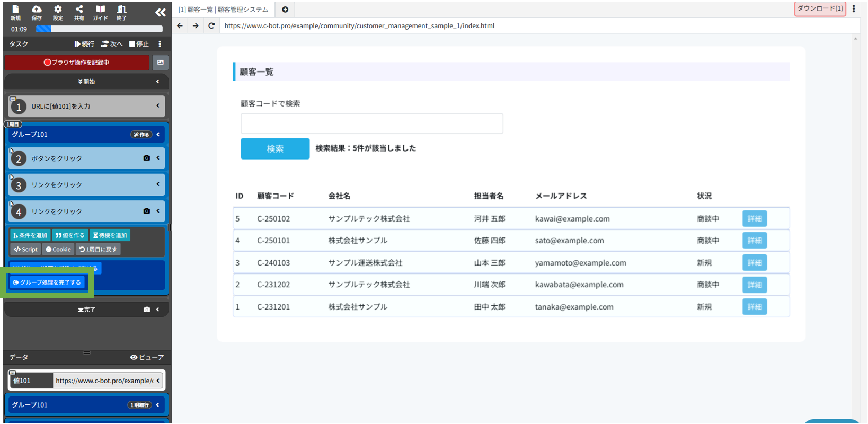Expand the step 3 リンクをクリック chevron

(x=158, y=184)
